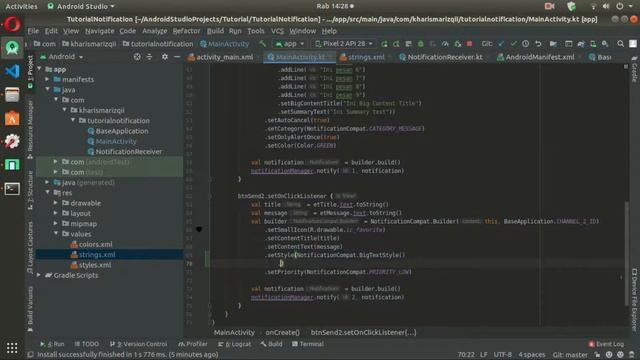The height and width of the screenshot is (360, 640).
Task: Toggle the Project tool window side tab
Action: [30, 71]
